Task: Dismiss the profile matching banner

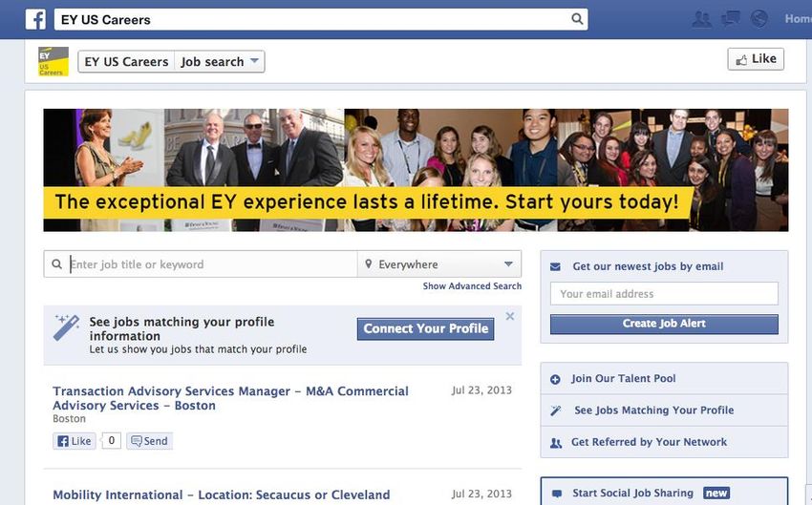Action: 510,316
